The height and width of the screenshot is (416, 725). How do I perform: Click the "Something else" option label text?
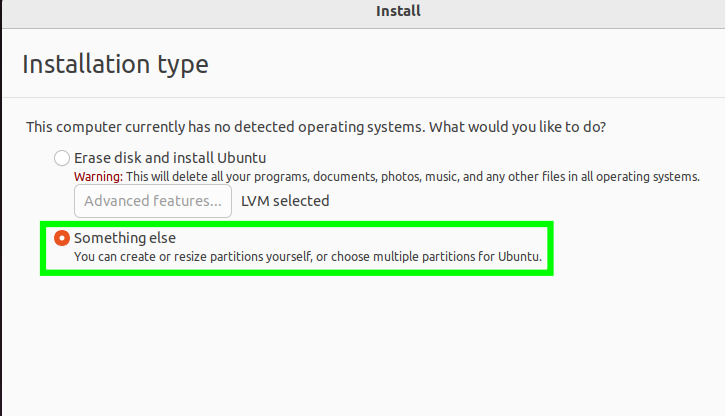coord(122,238)
